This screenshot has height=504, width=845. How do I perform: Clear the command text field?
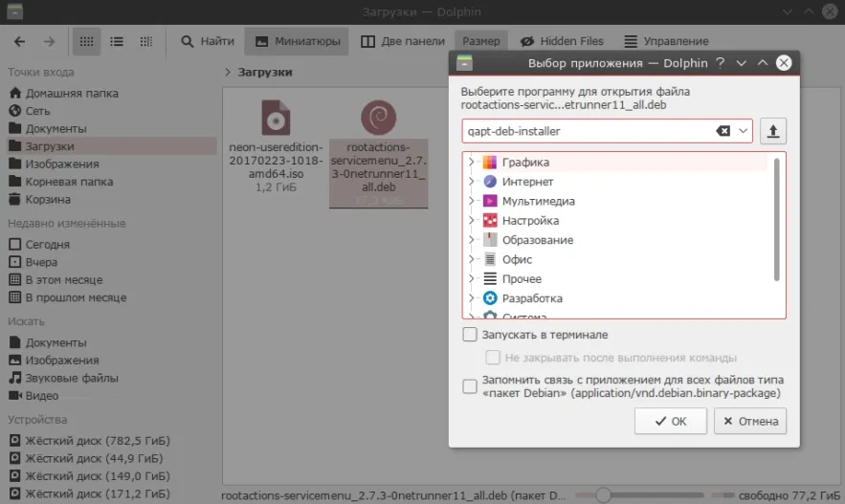pos(723,131)
